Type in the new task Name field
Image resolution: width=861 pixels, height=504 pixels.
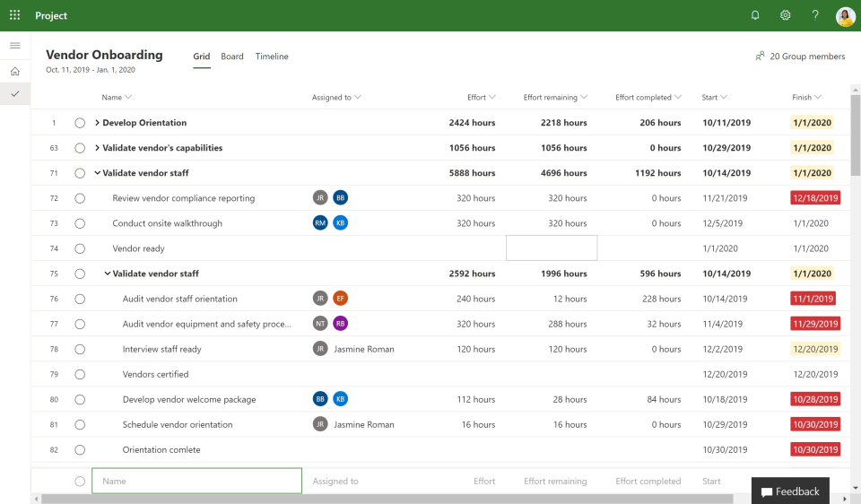click(x=196, y=481)
